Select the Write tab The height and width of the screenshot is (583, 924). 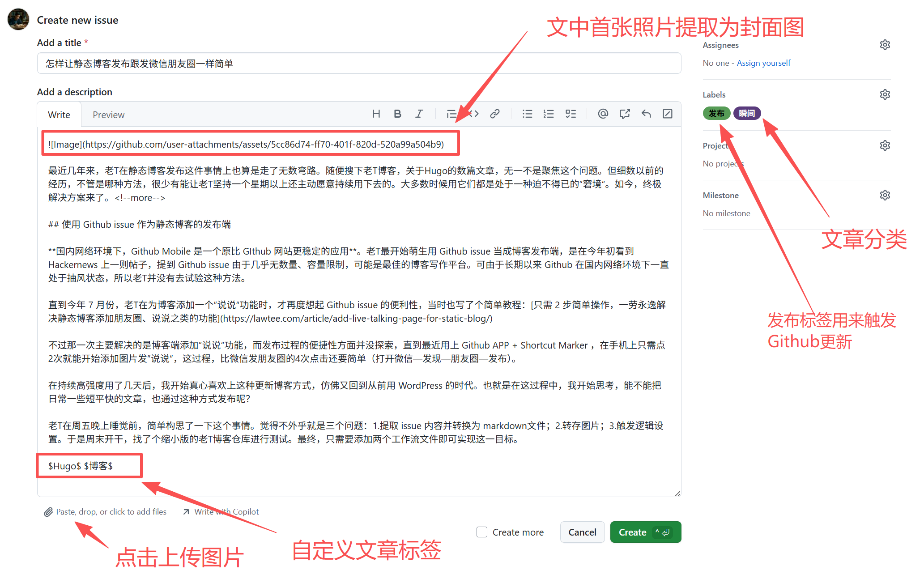59,115
